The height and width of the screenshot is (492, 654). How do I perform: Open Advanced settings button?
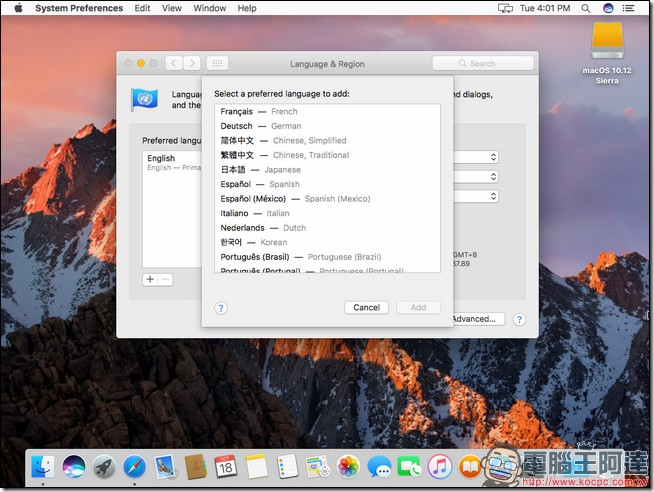[478, 319]
